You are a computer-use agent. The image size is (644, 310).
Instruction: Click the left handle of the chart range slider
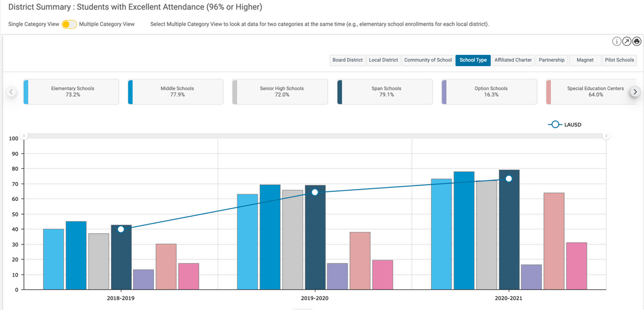[24, 136]
